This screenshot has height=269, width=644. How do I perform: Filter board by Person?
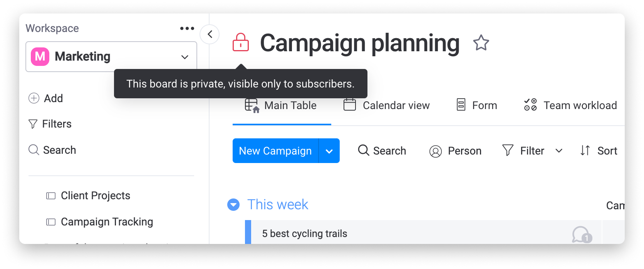[455, 151]
